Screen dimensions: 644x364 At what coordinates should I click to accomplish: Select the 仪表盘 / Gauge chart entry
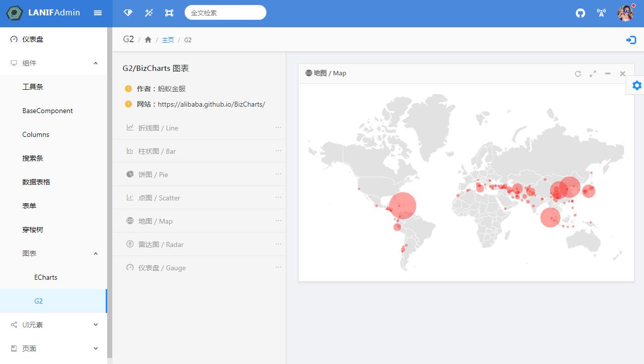click(x=199, y=267)
